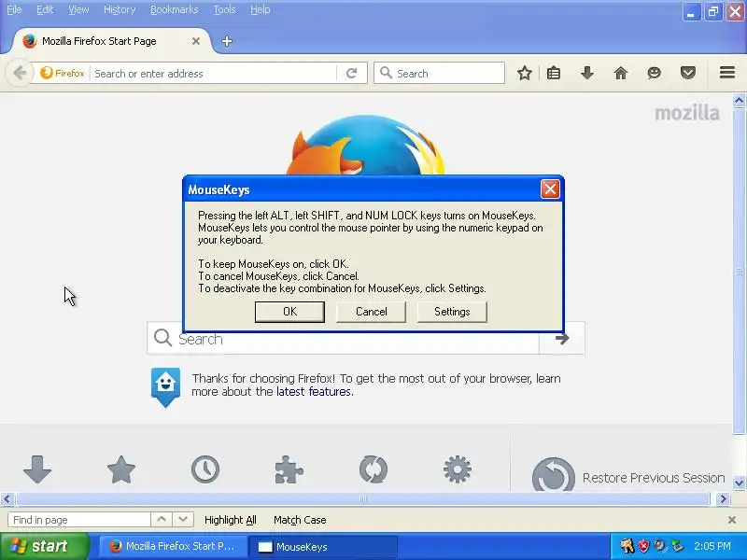The width and height of the screenshot is (747, 560).
Task: Show bookmarks list icon in toolbar
Action: [x=554, y=73]
